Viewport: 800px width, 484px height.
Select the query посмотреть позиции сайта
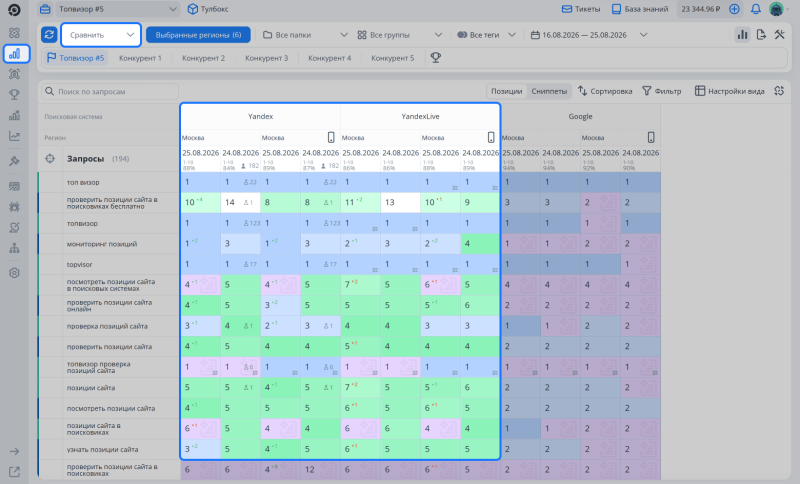[x=109, y=408]
